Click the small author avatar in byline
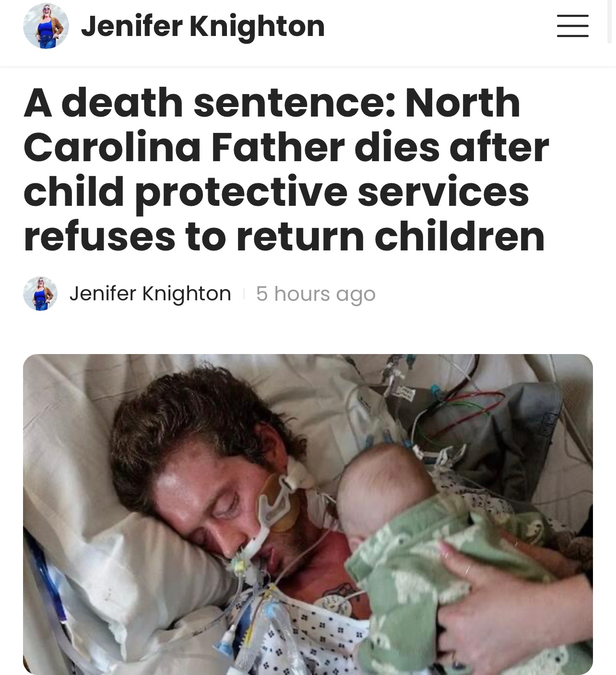The height and width of the screenshot is (675, 616). 40,293
